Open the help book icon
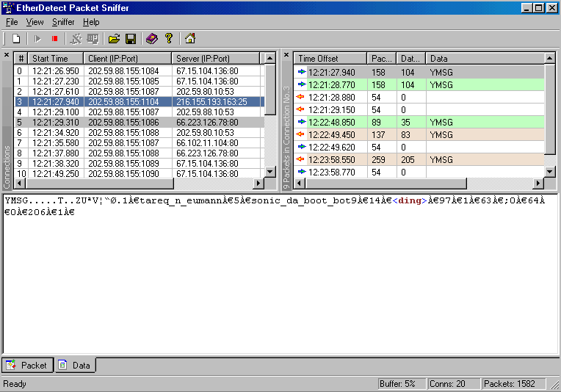561x392 pixels. (151, 39)
